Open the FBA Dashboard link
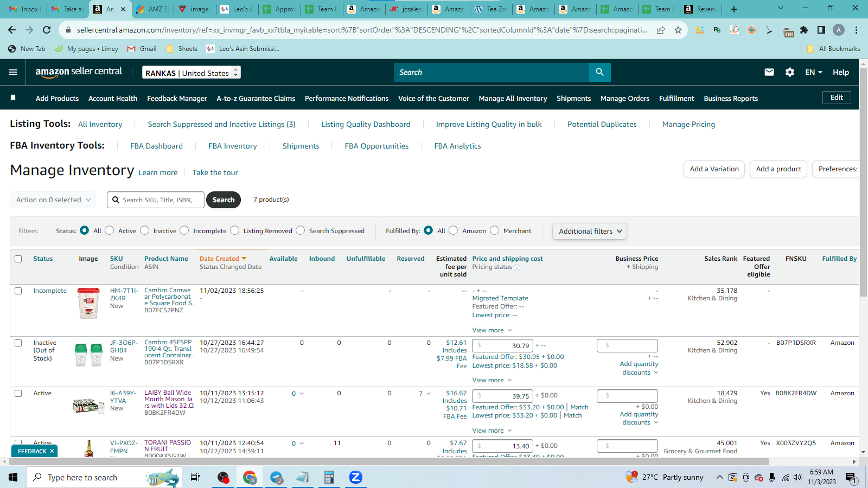The image size is (868, 488). [156, 146]
